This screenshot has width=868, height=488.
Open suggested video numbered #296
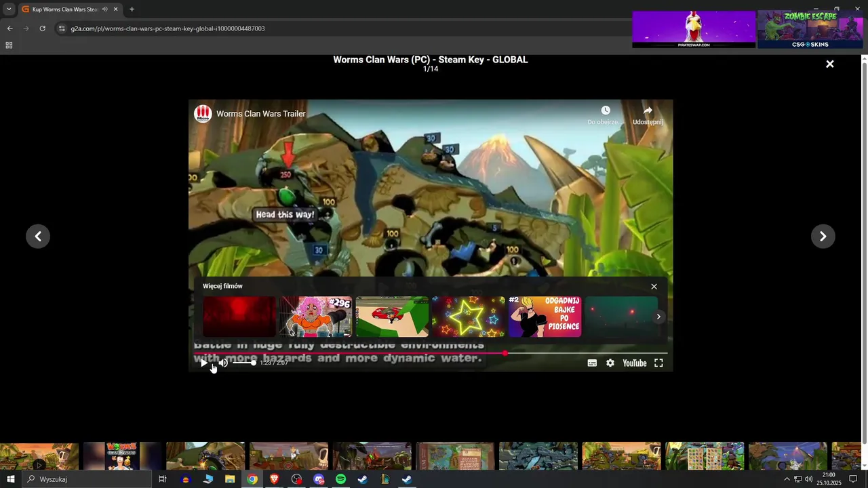click(x=316, y=317)
